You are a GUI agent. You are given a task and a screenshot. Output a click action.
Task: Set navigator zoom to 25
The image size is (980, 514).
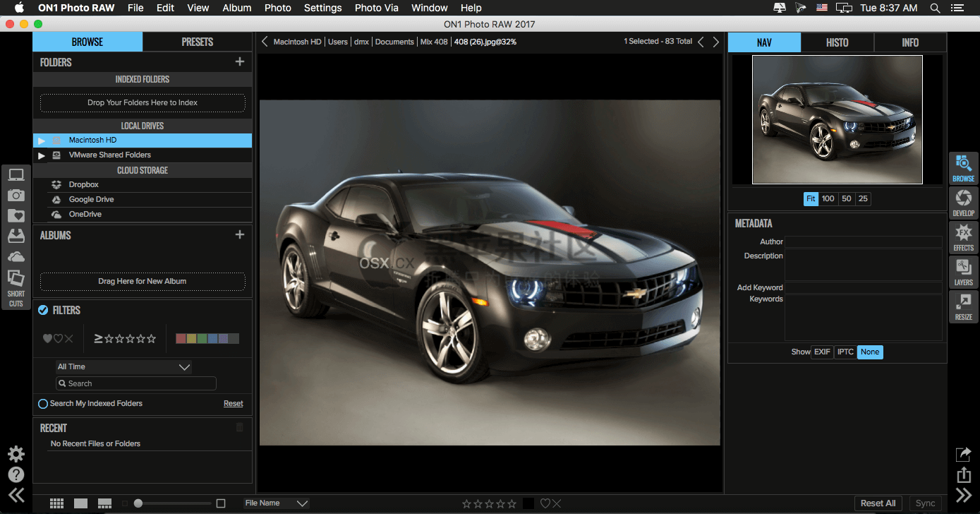pyautogui.click(x=863, y=199)
